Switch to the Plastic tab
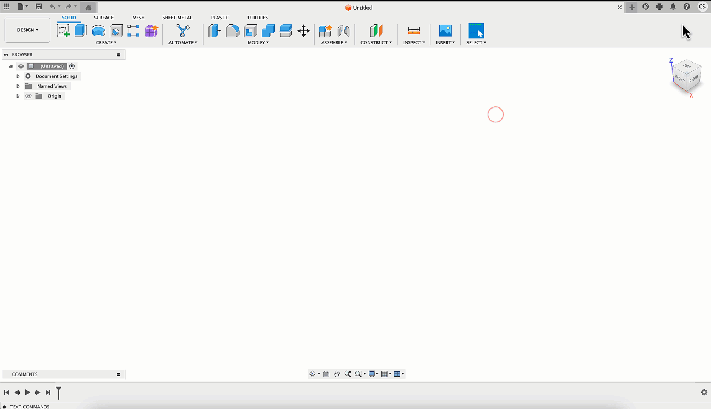Viewport: 711px width, 409px height. 219,17
